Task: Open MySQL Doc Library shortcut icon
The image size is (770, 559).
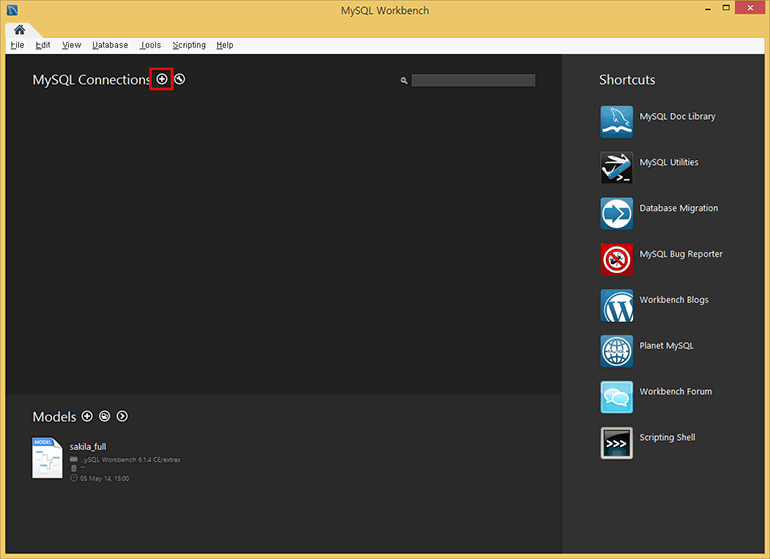Action: pyautogui.click(x=616, y=121)
